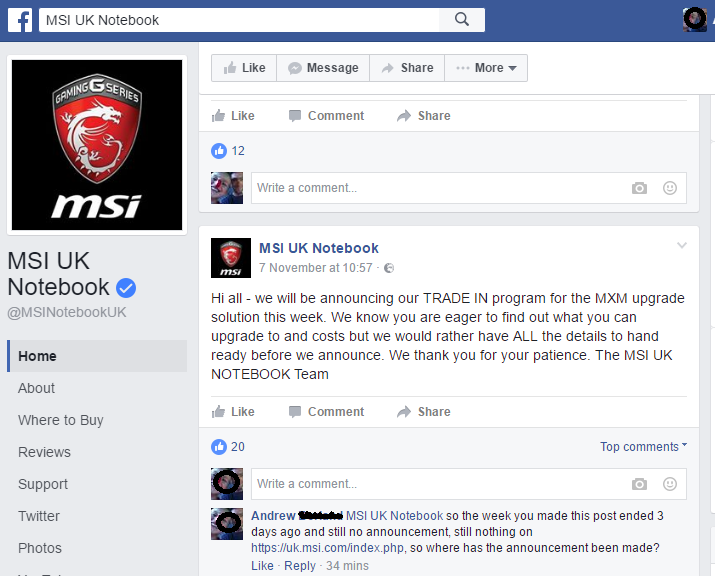
Task: Click globe privacy icon next to post date
Action: point(389,268)
